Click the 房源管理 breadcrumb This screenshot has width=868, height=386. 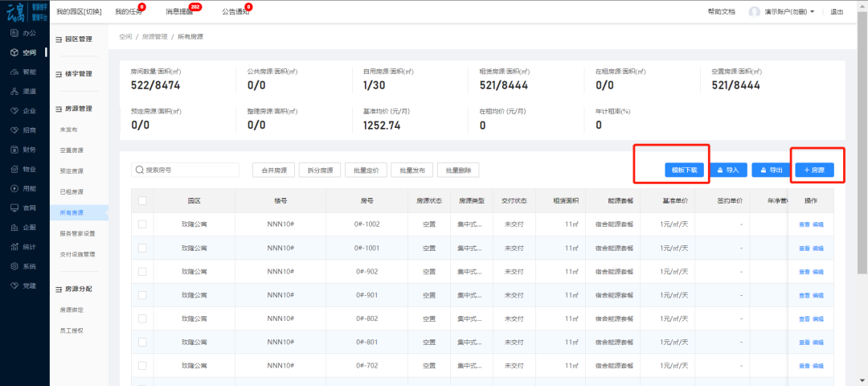[154, 36]
